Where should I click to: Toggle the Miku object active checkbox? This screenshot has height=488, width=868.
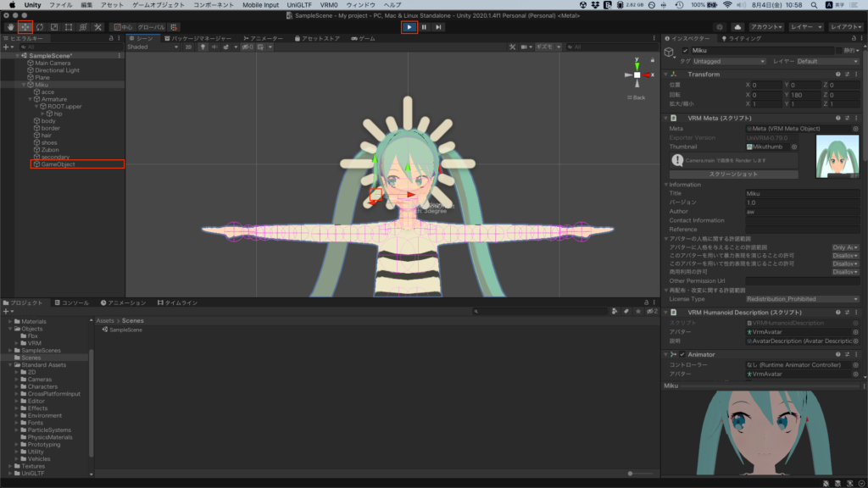(x=686, y=51)
